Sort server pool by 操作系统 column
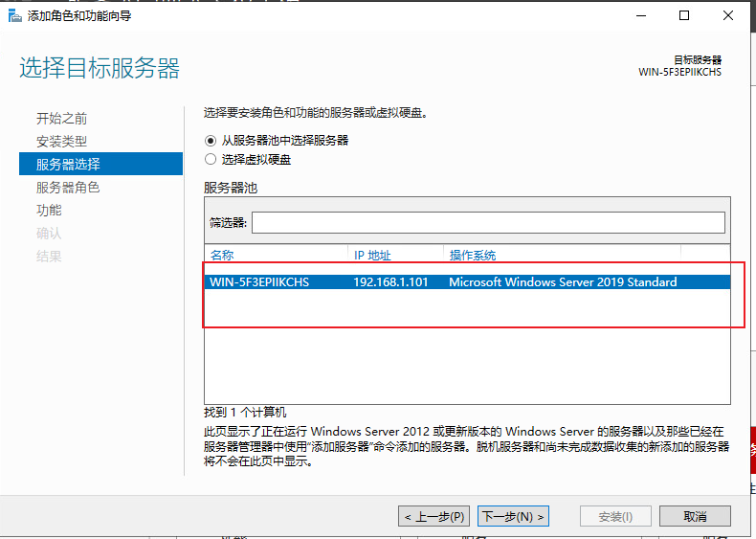The image size is (756, 539). pos(473,255)
